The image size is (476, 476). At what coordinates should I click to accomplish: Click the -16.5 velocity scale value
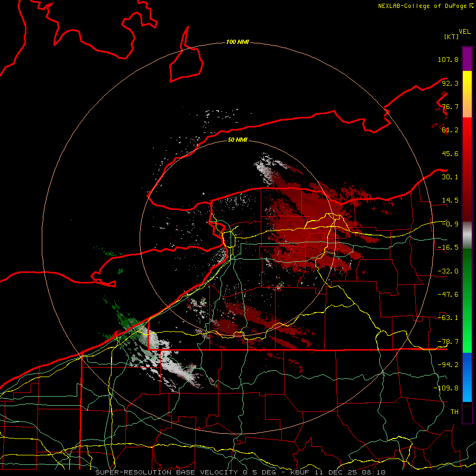click(x=448, y=248)
